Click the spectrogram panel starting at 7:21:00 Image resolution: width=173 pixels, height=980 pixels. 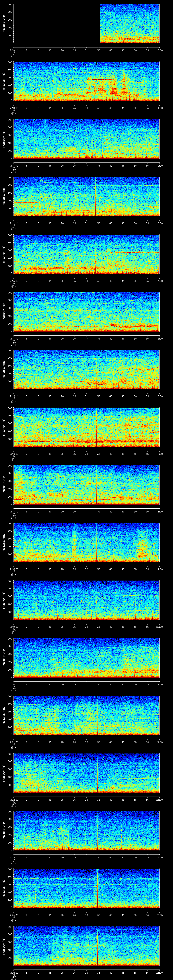[87, 715]
